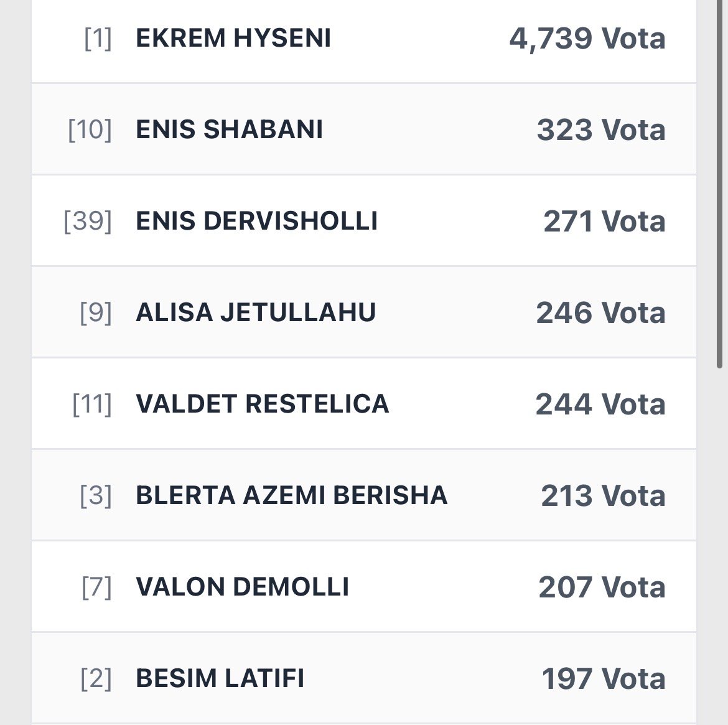Select the 213 Vota count
728x725 pixels.
603,496
